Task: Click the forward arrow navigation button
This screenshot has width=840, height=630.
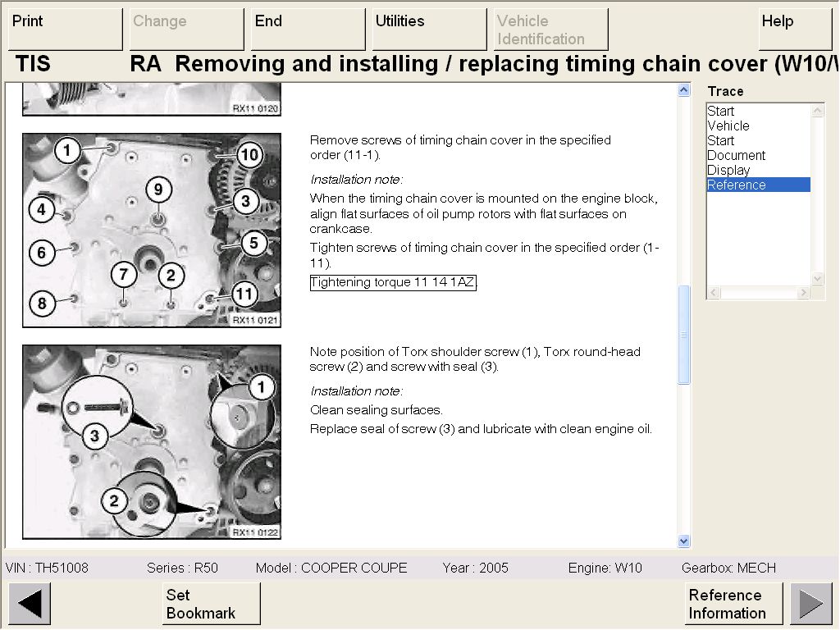Action: [810, 604]
